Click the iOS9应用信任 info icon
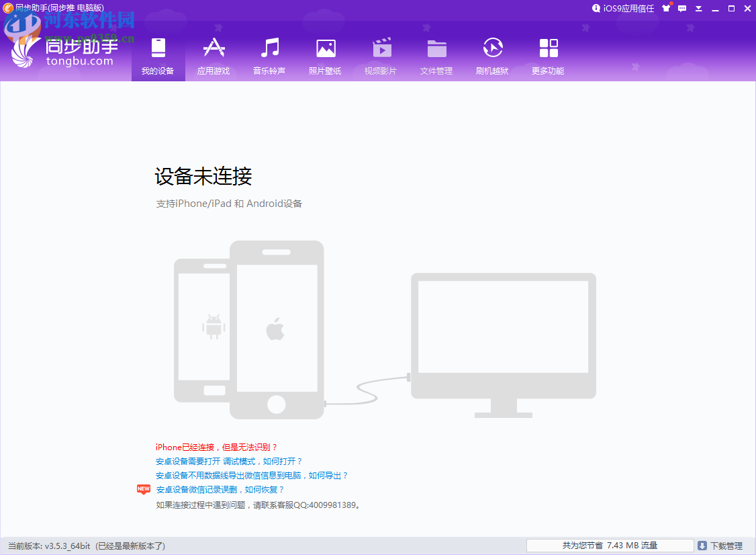The width and height of the screenshot is (756, 555). click(597, 8)
